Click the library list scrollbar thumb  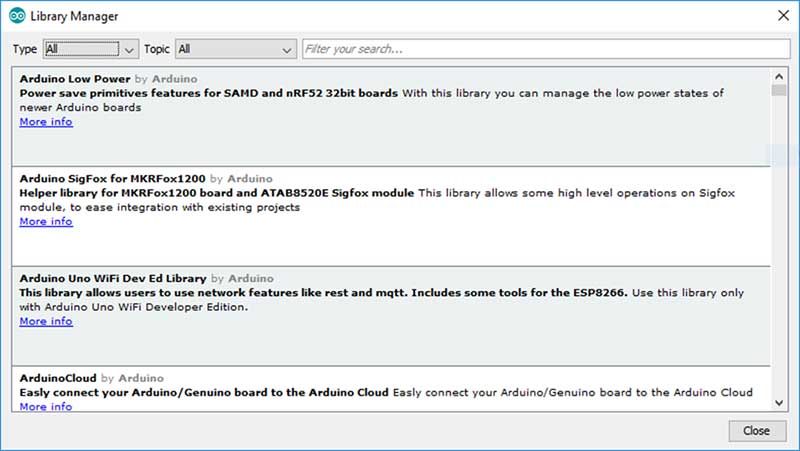pyautogui.click(x=779, y=90)
